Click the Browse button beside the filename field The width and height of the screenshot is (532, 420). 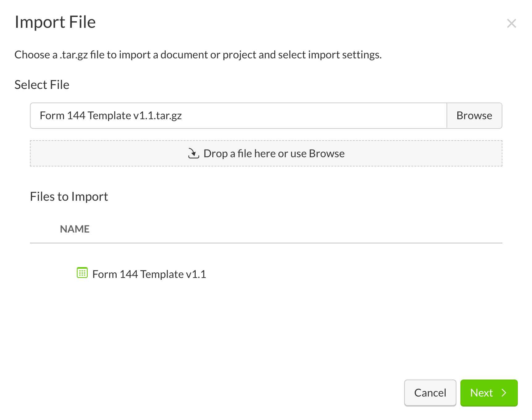(474, 115)
